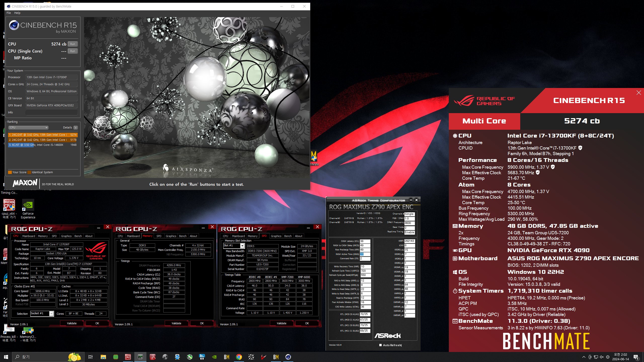
Task: Open green chip icon on taskbar
Action: [x=116, y=357]
